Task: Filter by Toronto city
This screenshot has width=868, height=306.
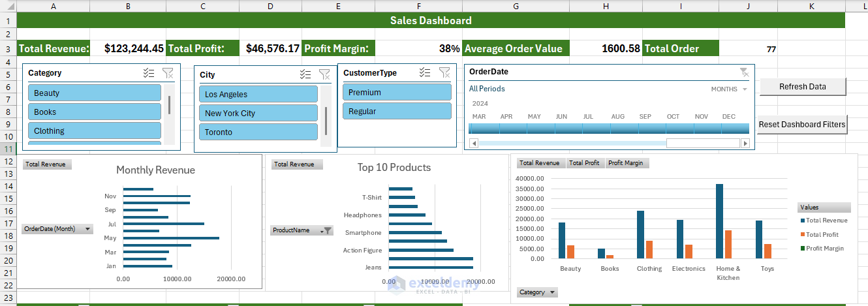Action: pos(258,132)
